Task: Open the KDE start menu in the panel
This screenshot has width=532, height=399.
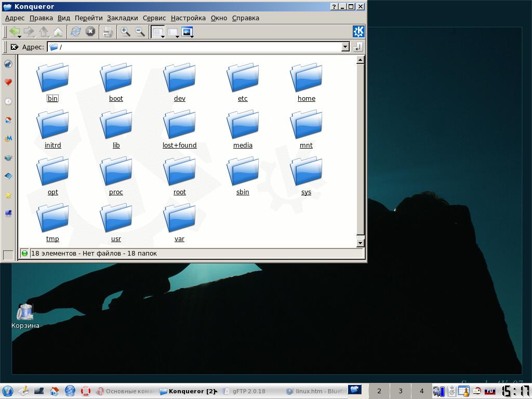Action: tap(7, 391)
